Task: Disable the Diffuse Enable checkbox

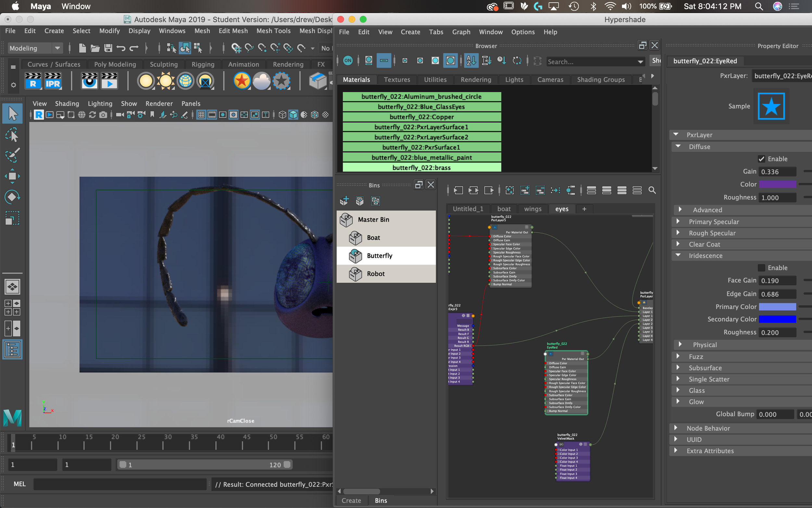Action: coord(761,159)
